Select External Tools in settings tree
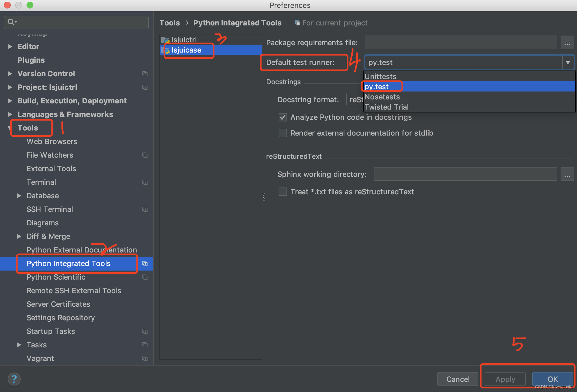Image resolution: width=577 pixels, height=392 pixels. click(x=51, y=169)
